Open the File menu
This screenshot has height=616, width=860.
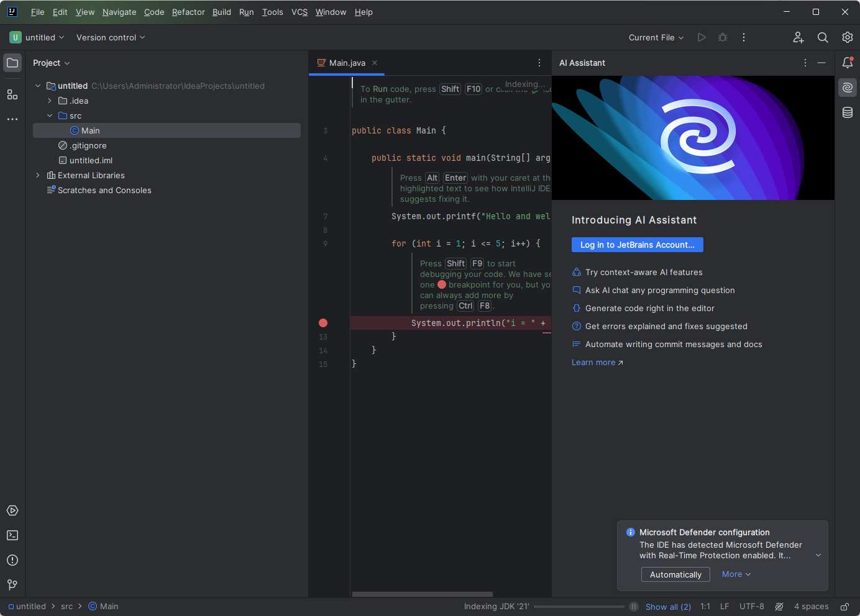(37, 12)
